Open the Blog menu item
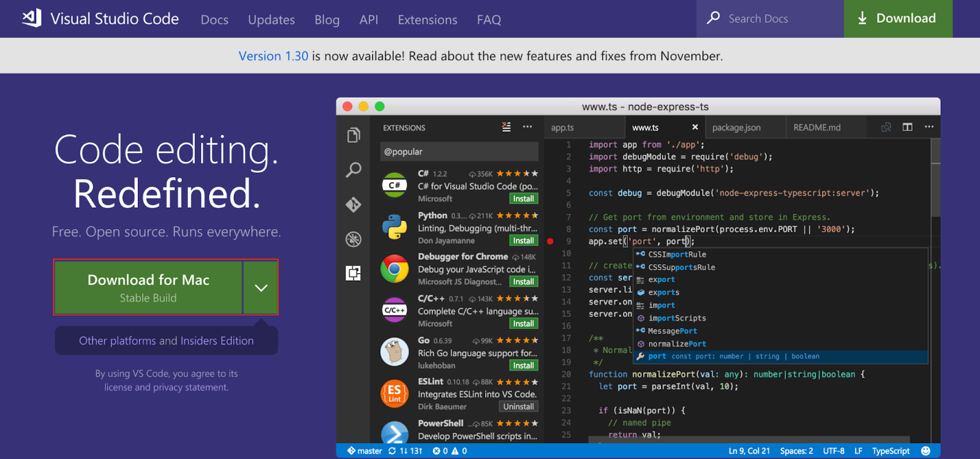The height and width of the screenshot is (459, 980). click(x=327, y=20)
